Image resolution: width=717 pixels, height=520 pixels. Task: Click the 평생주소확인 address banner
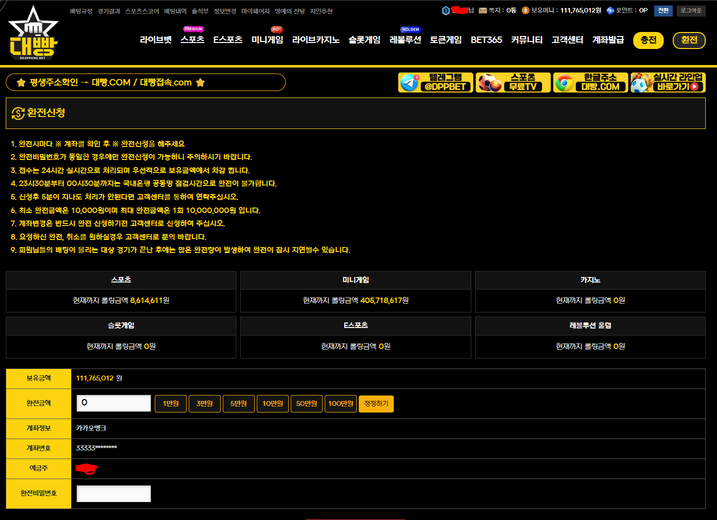click(x=145, y=82)
